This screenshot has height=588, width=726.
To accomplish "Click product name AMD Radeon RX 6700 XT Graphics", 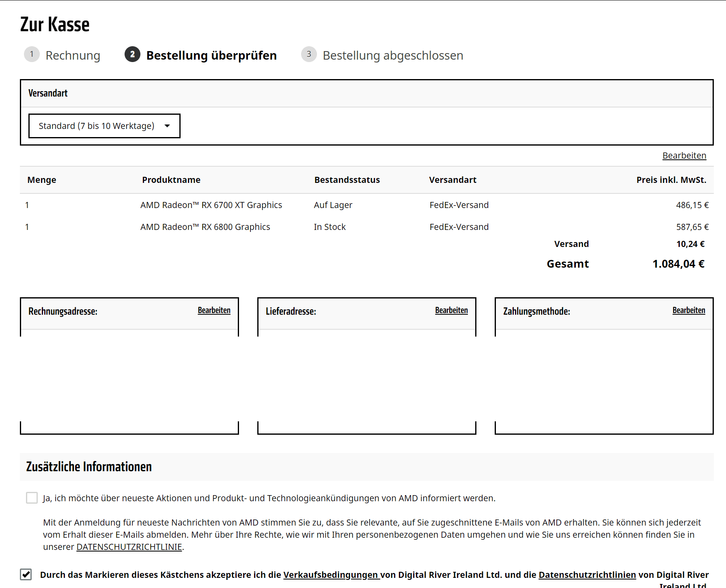I will coord(211,205).
